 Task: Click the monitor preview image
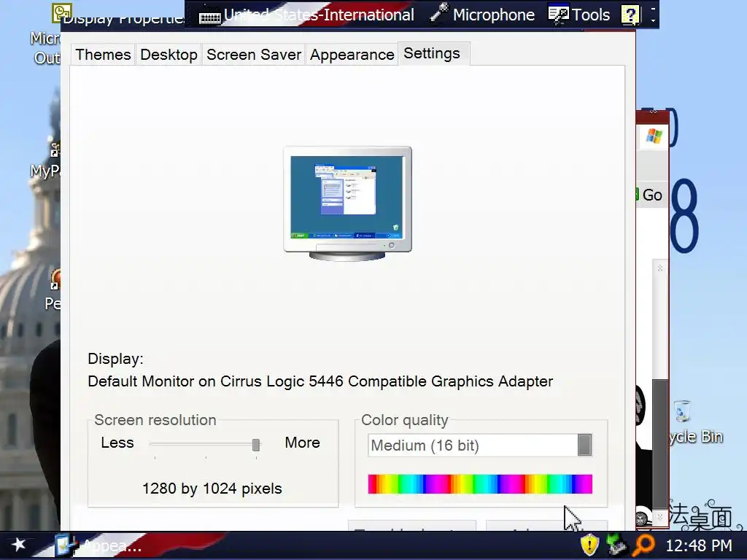click(x=347, y=203)
